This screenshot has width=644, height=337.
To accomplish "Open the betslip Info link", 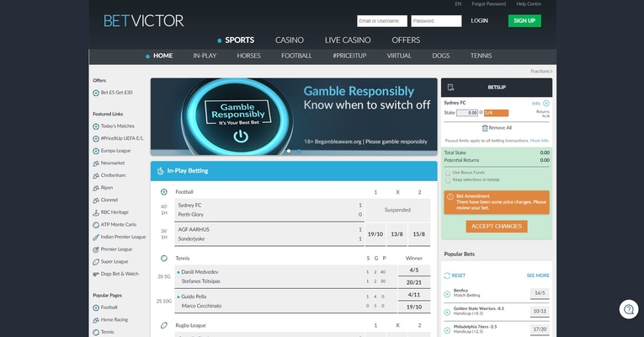I will [536, 104].
